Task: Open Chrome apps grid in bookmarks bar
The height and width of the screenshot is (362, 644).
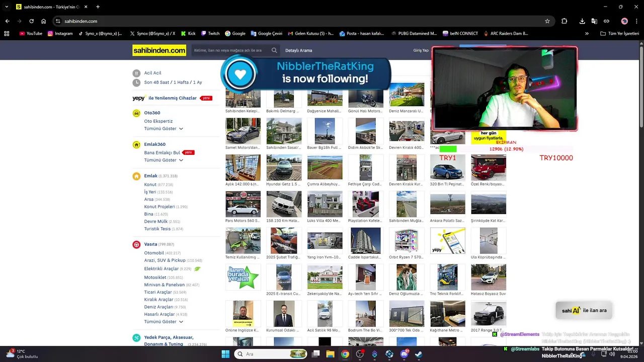Action: (x=7, y=34)
